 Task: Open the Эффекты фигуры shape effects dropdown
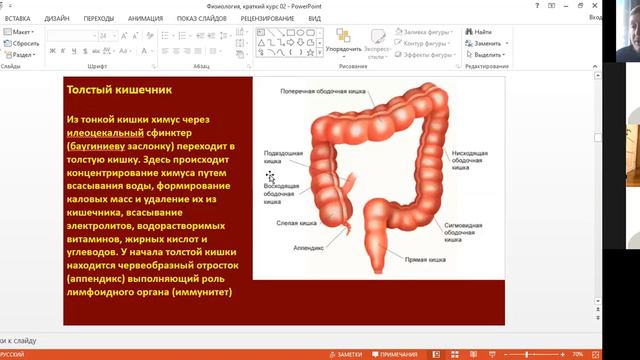[x=425, y=54]
